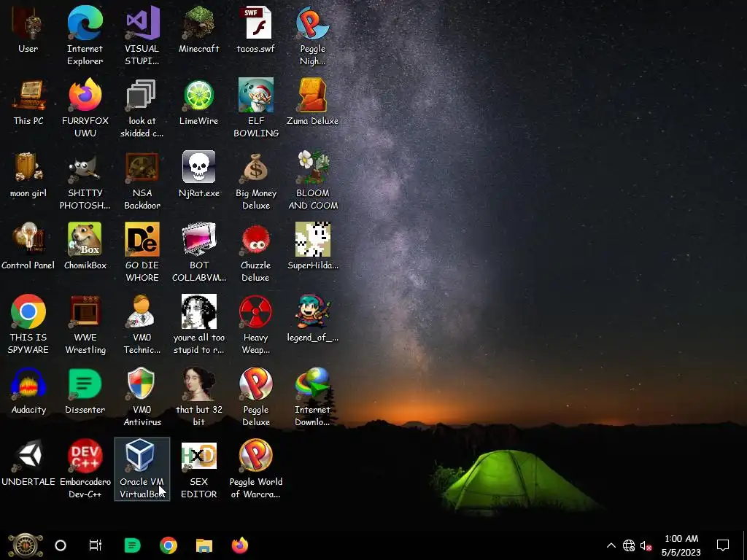
Task: Click the Cortana circle on taskbar
Action: 61,545
